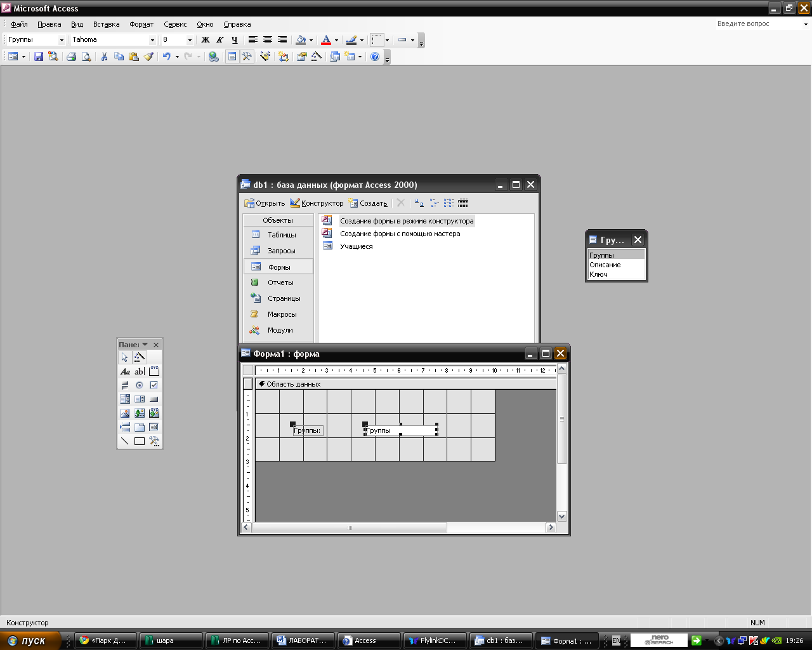Toggle italic (К) formatting
Image resolution: width=812 pixels, height=650 pixels.
click(x=219, y=40)
